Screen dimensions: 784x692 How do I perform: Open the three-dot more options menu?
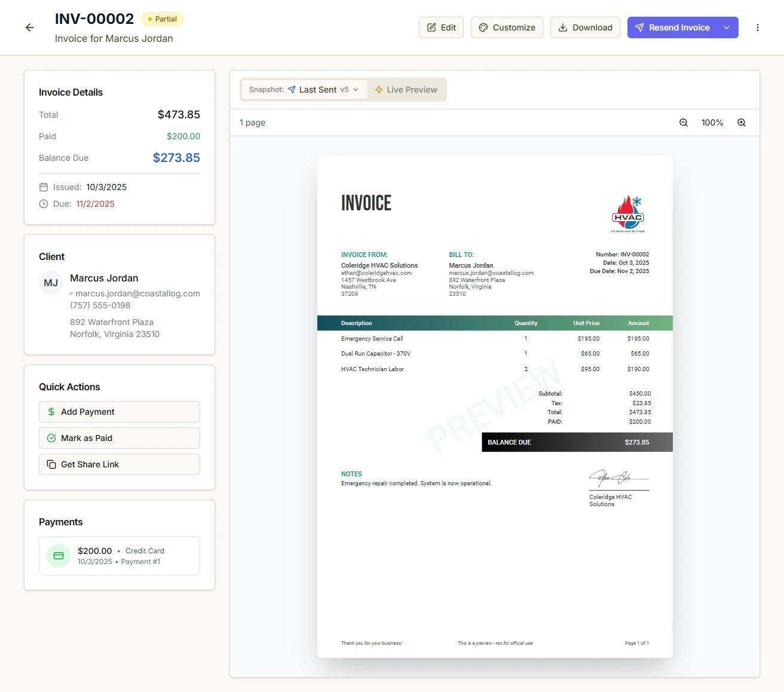[x=758, y=27]
